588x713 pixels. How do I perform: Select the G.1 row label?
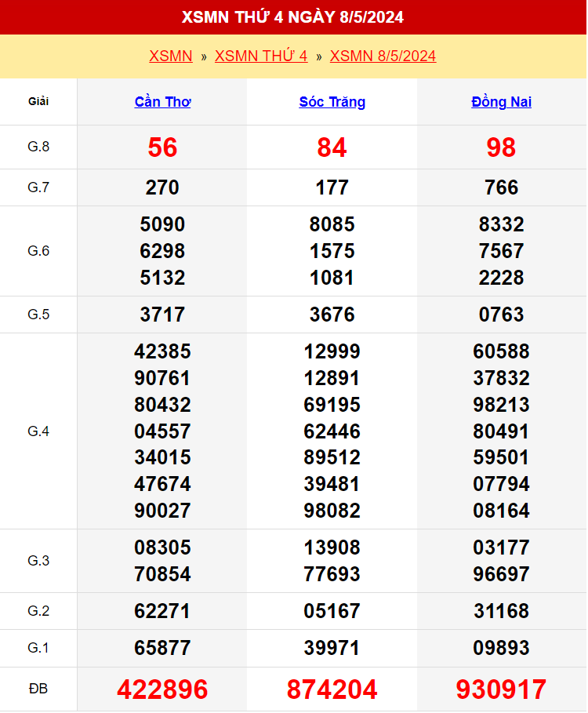coord(38,648)
